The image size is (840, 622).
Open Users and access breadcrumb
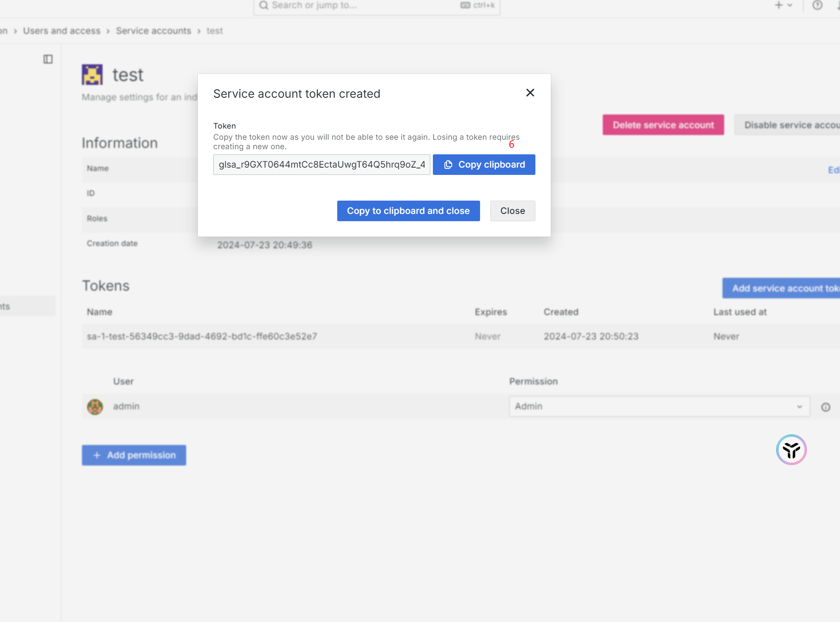click(x=62, y=31)
